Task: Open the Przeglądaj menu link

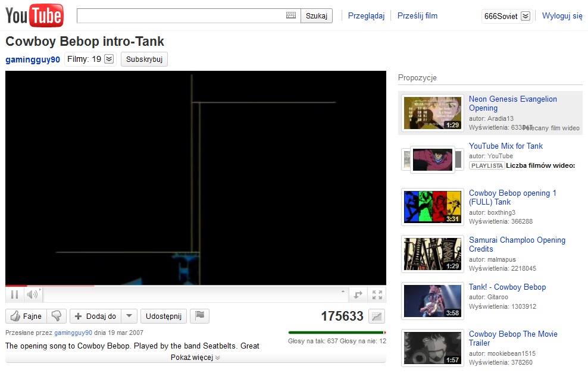Action: point(366,16)
